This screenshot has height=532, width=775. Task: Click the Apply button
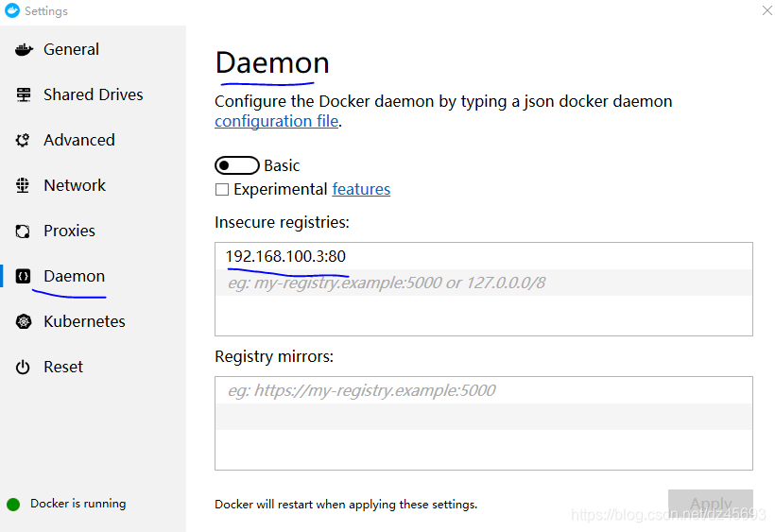(x=710, y=504)
